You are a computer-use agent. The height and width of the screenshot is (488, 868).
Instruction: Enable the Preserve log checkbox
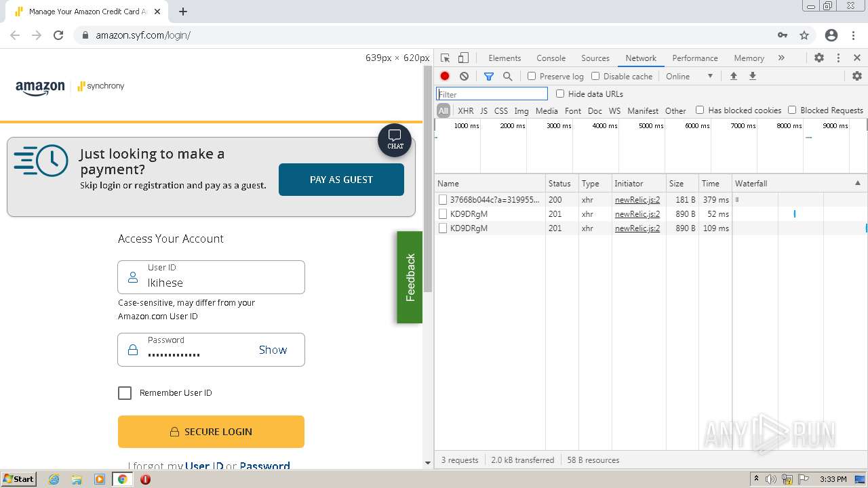pos(532,76)
